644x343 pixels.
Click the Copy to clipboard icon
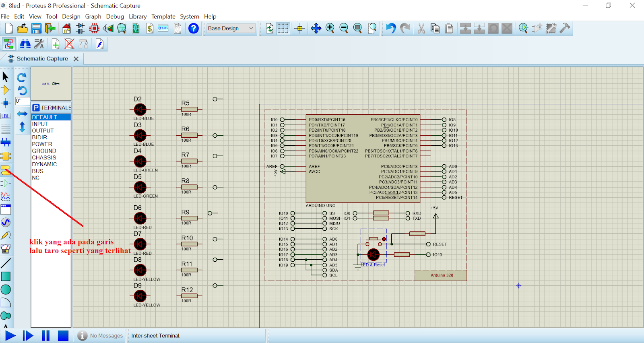coord(435,28)
